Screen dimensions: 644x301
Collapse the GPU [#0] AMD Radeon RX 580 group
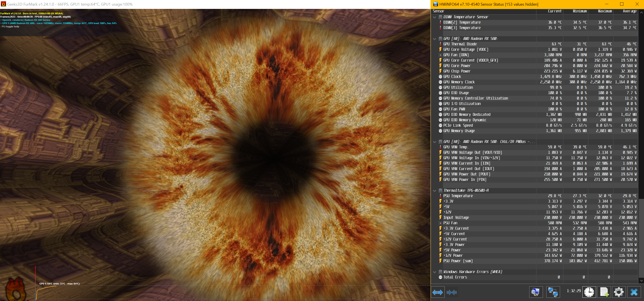pyautogui.click(x=434, y=39)
